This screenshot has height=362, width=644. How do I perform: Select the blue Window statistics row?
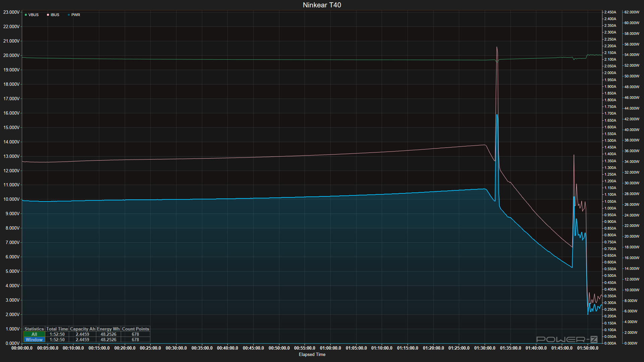34,340
